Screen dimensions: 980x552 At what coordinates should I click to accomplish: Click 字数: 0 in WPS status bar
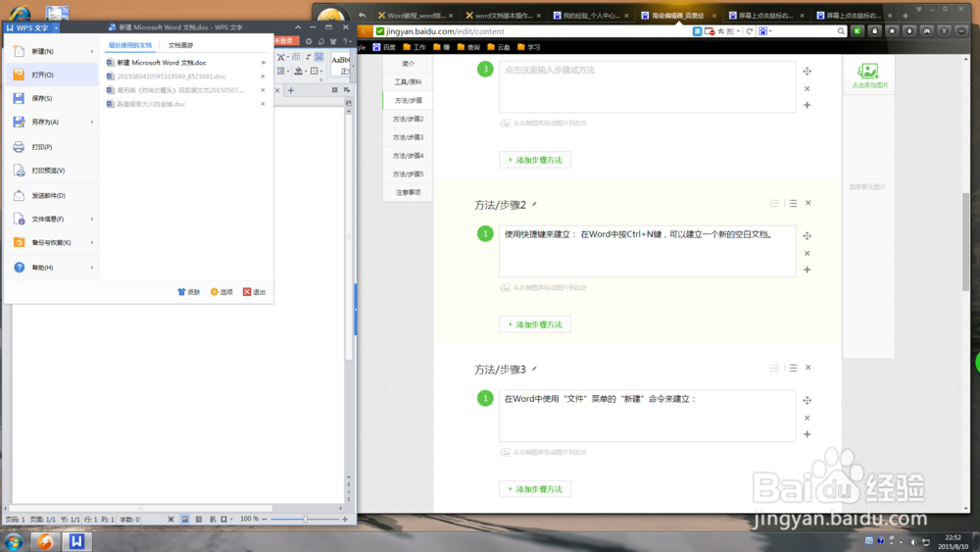(129, 519)
